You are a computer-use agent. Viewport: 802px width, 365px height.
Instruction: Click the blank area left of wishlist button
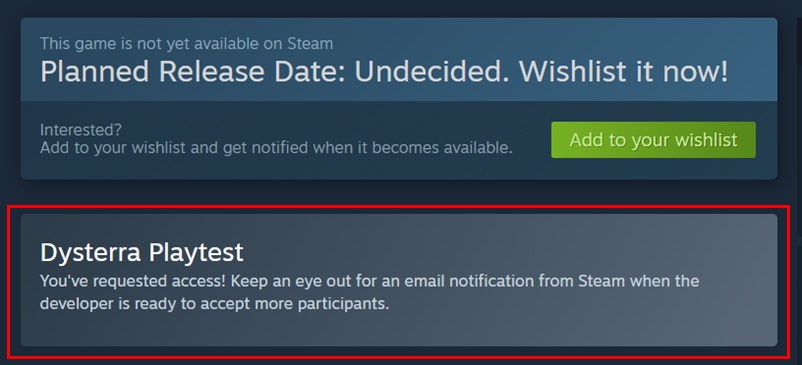pos(532,140)
